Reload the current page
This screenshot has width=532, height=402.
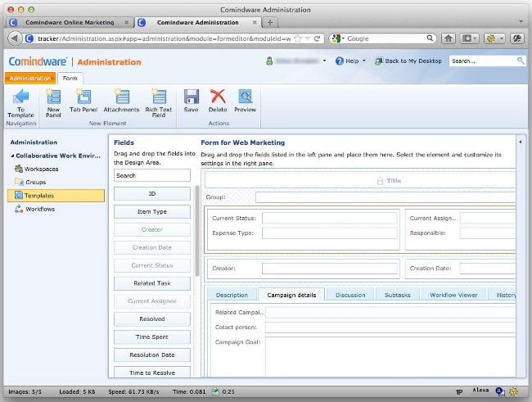coord(317,38)
